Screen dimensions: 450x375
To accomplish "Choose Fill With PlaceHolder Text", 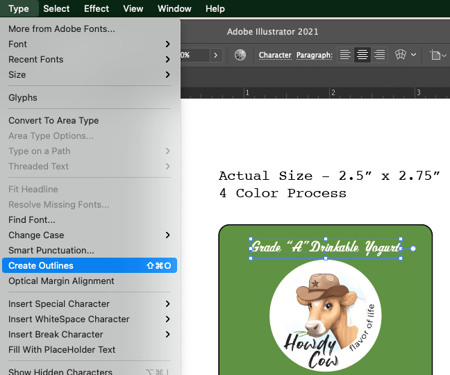I will (89, 350).
